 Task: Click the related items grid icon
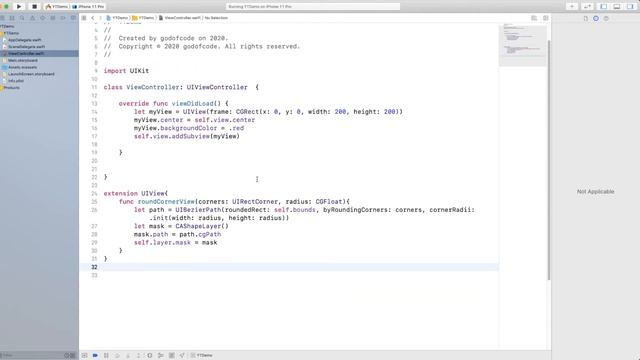pyautogui.click(x=84, y=18)
